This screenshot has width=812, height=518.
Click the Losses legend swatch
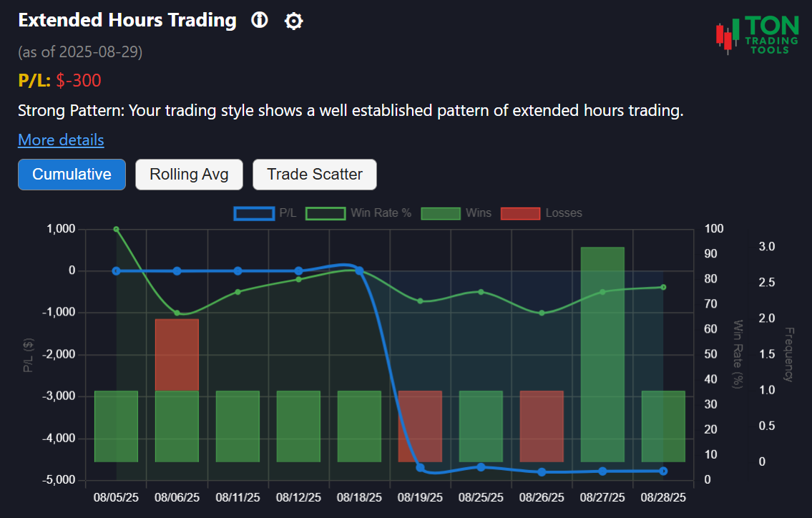520,213
